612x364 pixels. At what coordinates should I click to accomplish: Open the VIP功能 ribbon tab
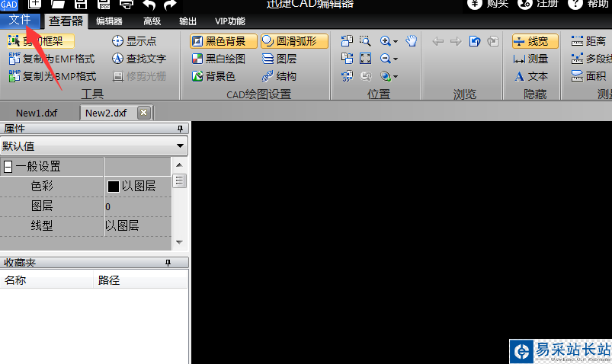[x=230, y=21]
